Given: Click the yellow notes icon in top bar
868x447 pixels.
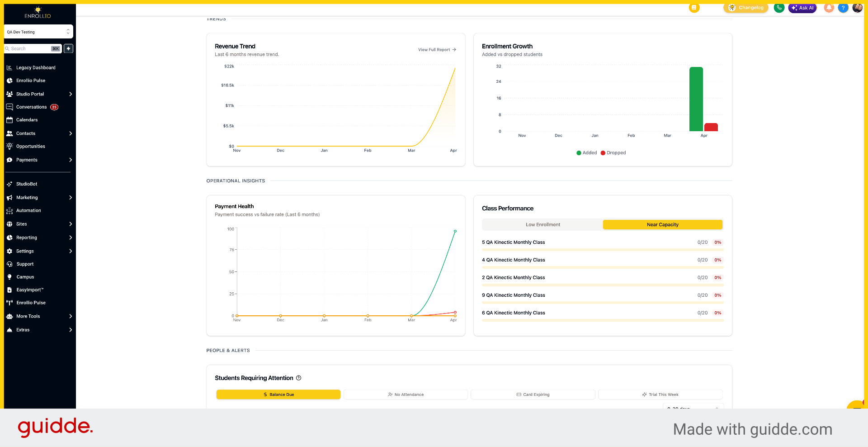Looking at the screenshot, I should pos(694,8).
